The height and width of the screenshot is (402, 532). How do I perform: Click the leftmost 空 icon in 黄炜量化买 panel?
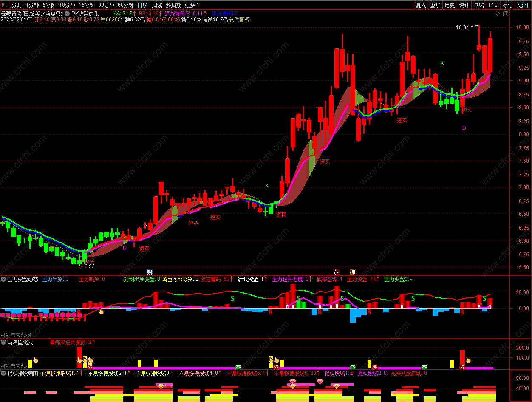(238, 367)
